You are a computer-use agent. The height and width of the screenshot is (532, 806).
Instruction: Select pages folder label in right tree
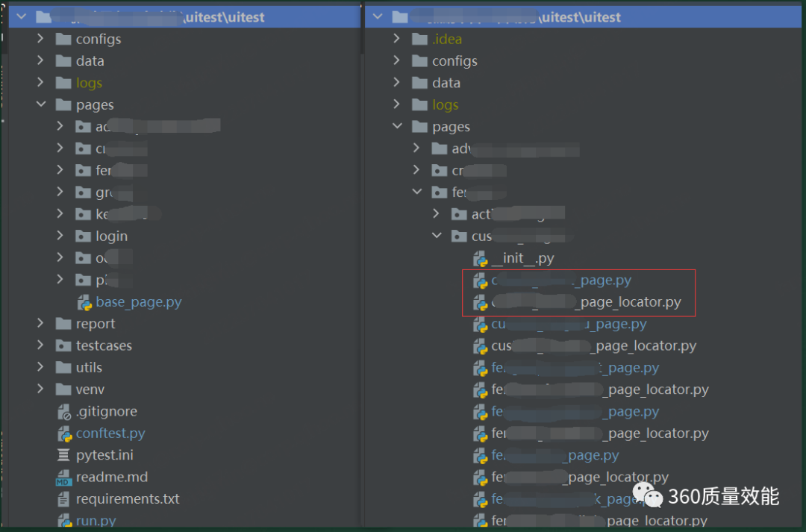[x=451, y=126]
